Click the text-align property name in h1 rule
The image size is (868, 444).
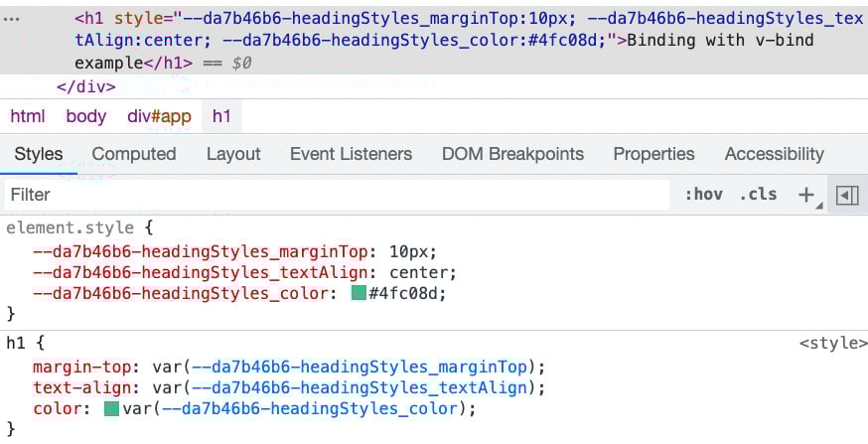(x=81, y=387)
